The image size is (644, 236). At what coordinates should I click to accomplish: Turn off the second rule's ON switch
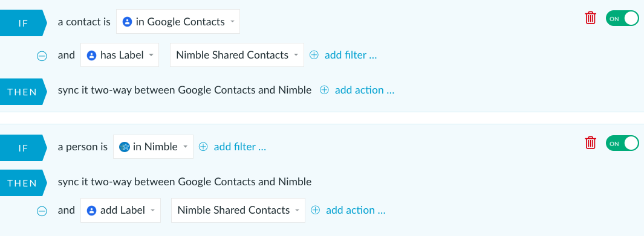[x=622, y=144]
